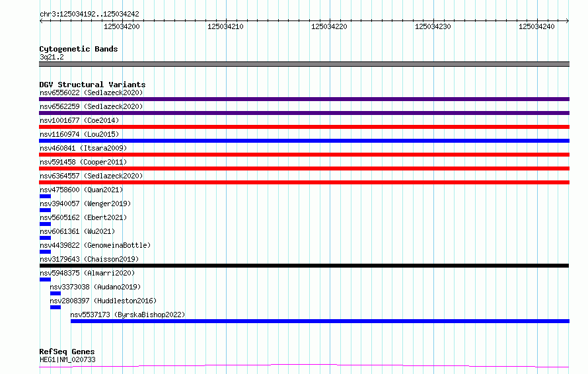Open variant nsv6562259 (Sedlazeck2020) label

[91, 106]
